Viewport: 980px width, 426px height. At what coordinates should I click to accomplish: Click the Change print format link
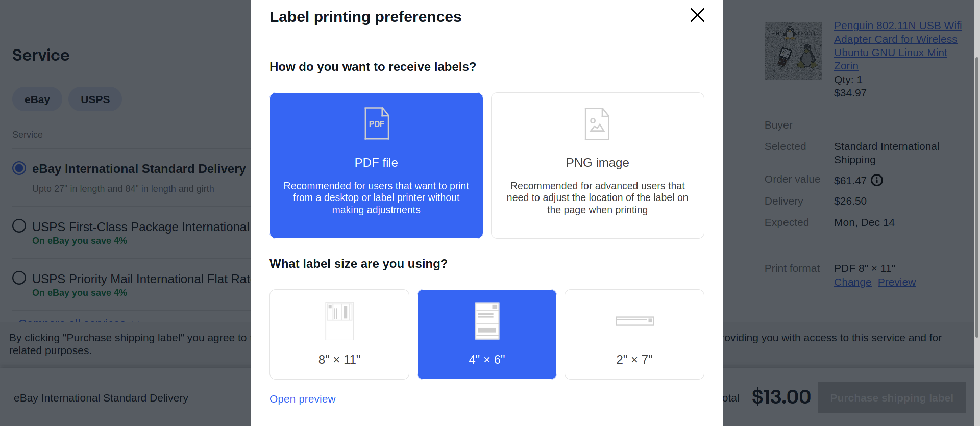pyautogui.click(x=853, y=282)
